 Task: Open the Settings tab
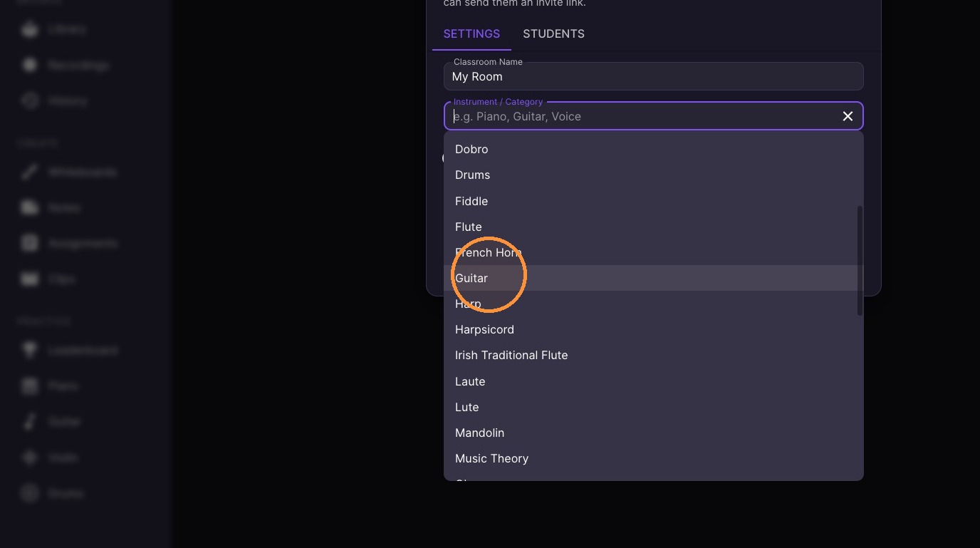471,33
